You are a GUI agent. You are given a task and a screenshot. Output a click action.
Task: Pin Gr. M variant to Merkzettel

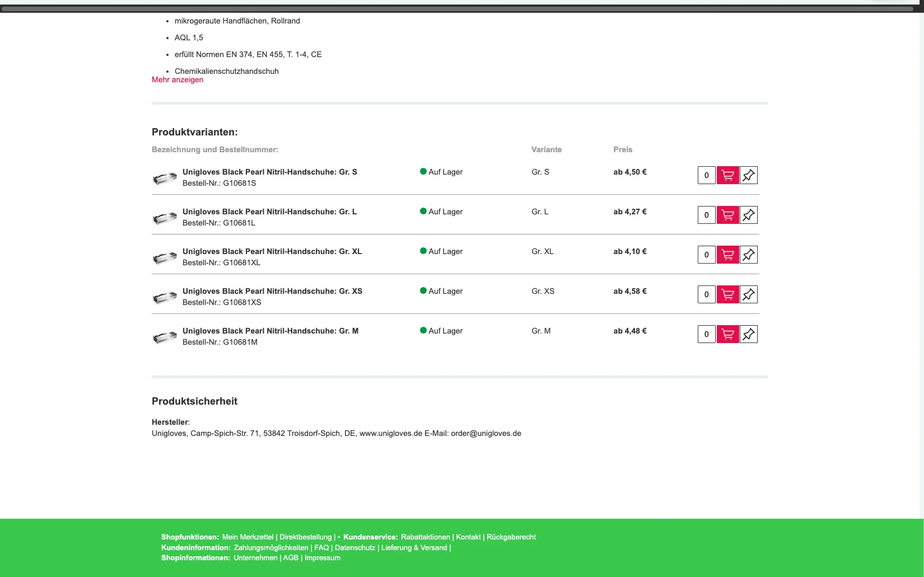[x=749, y=334]
